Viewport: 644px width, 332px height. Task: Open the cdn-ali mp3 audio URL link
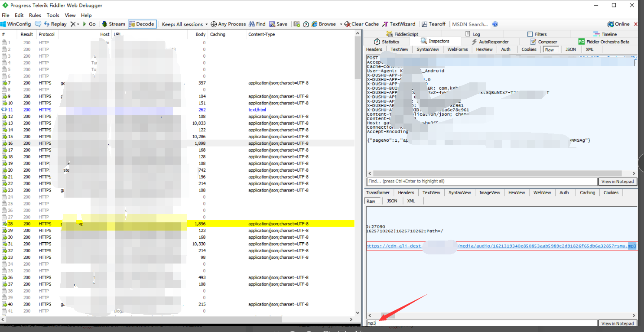(x=501, y=246)
